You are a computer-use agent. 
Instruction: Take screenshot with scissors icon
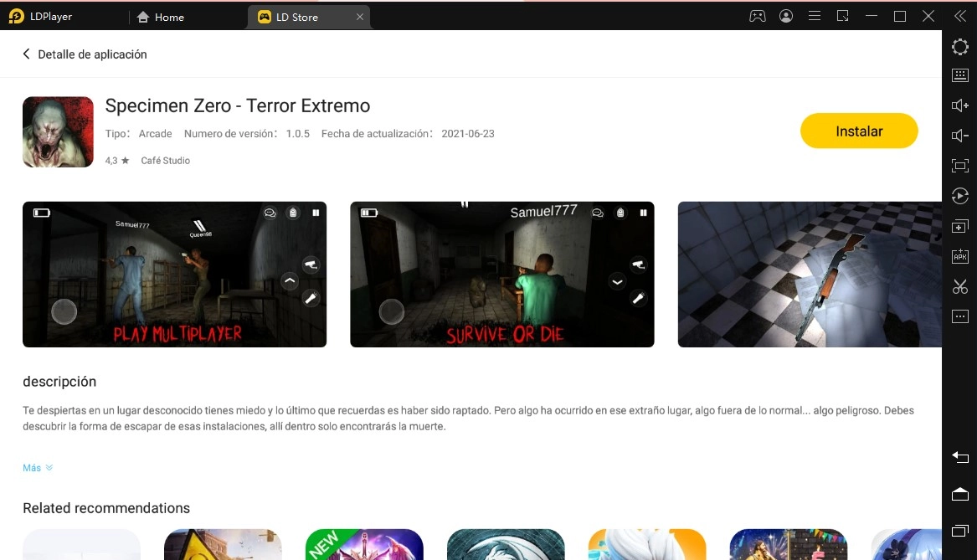click(960, 286)
